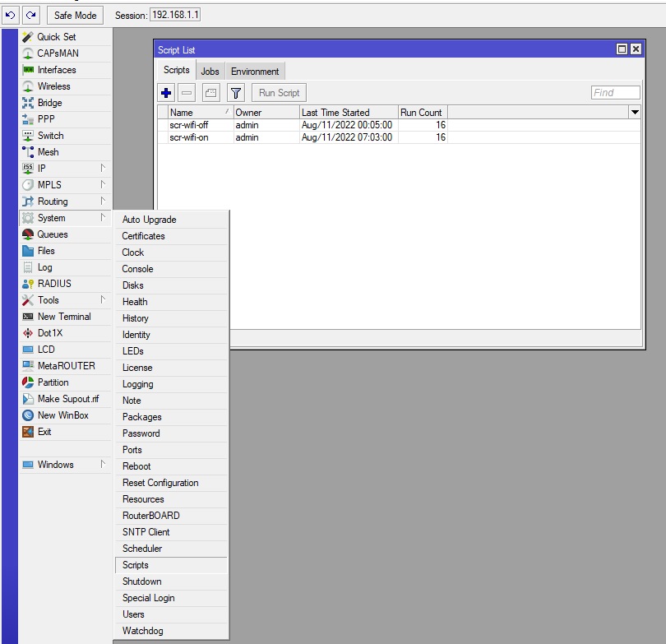Open Interfaces in sidebar
666x644 pixels.
point(66,70)
